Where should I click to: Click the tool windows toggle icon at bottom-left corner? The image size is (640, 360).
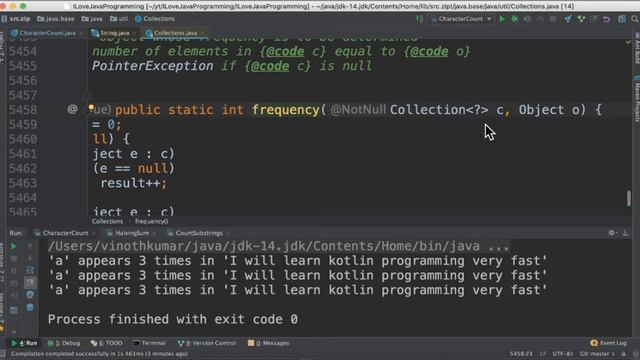pos(3,353)
